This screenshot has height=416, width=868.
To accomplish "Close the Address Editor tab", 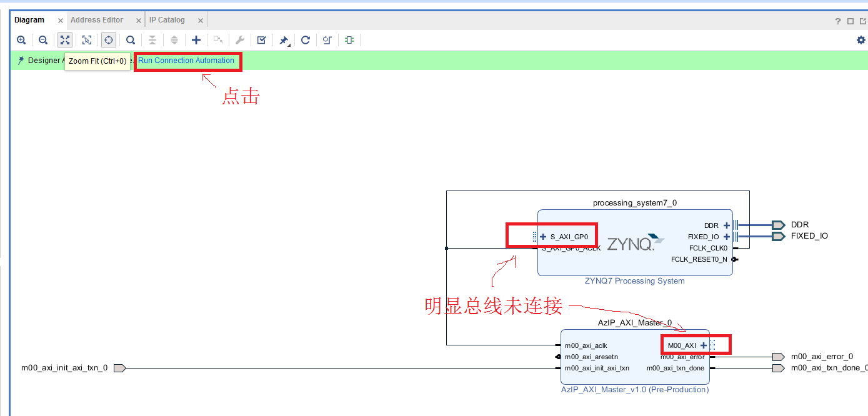I will coord(137,21).
